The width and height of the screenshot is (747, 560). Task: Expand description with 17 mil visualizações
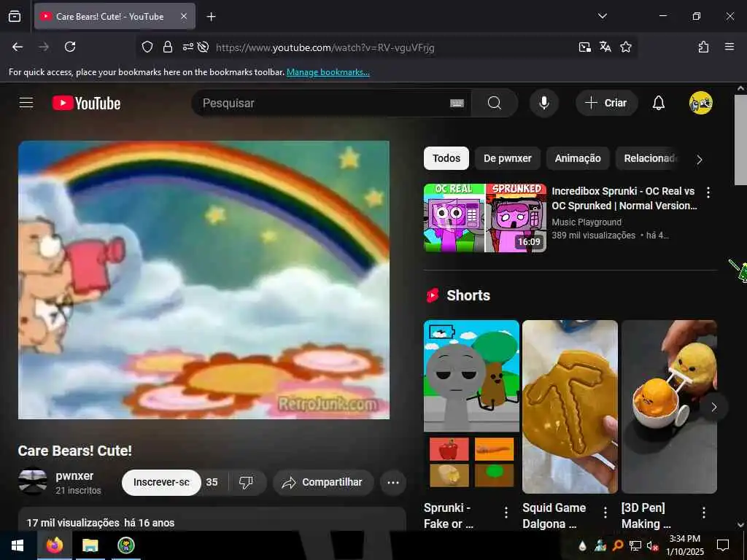pos(212,520)
